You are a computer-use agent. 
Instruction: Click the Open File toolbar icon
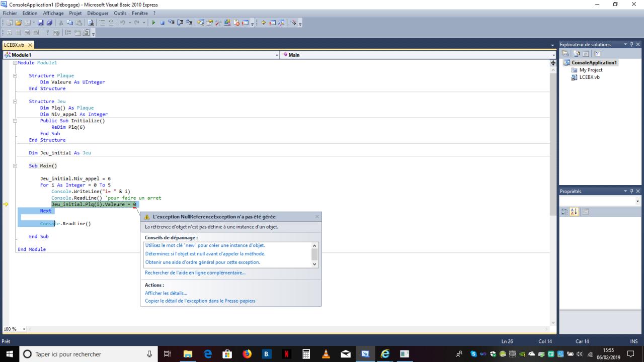tap(19, 23)
